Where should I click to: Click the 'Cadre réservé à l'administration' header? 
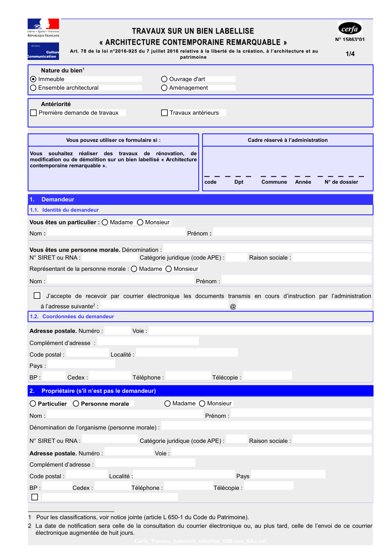click(288, 140)
